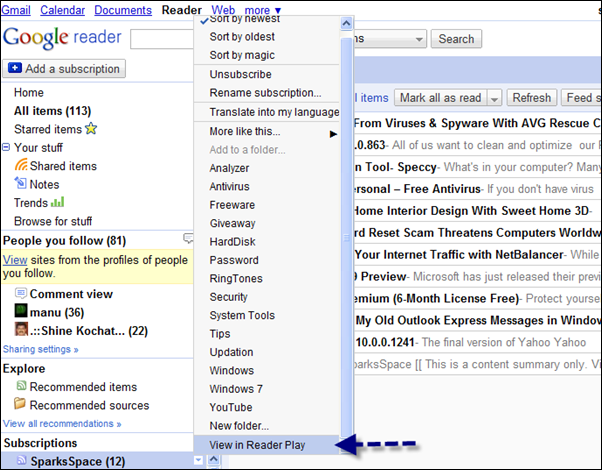This screenshot has height=470, width=602.
Task: Add feed to Tips folder
Action: pos(220,334)
